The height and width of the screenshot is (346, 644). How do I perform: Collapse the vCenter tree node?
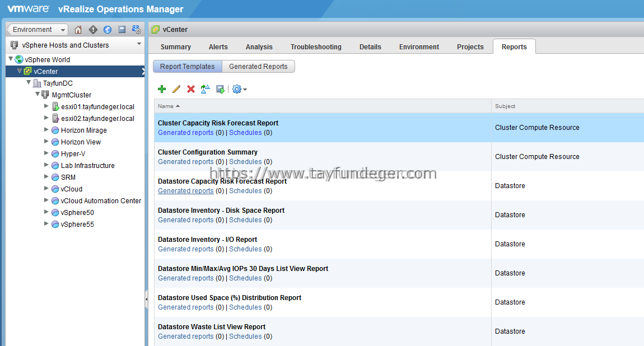click(x=19, y=71)
